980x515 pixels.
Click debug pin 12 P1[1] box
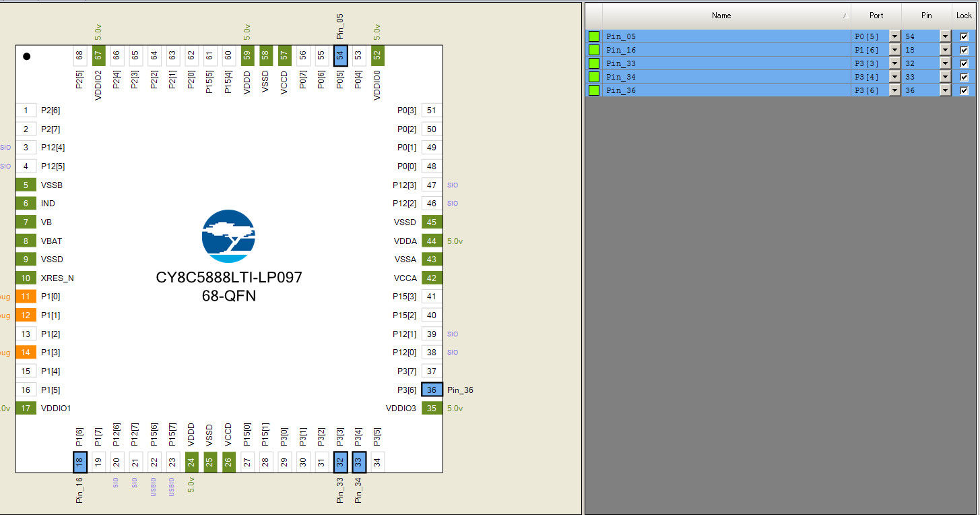(26, 315)
